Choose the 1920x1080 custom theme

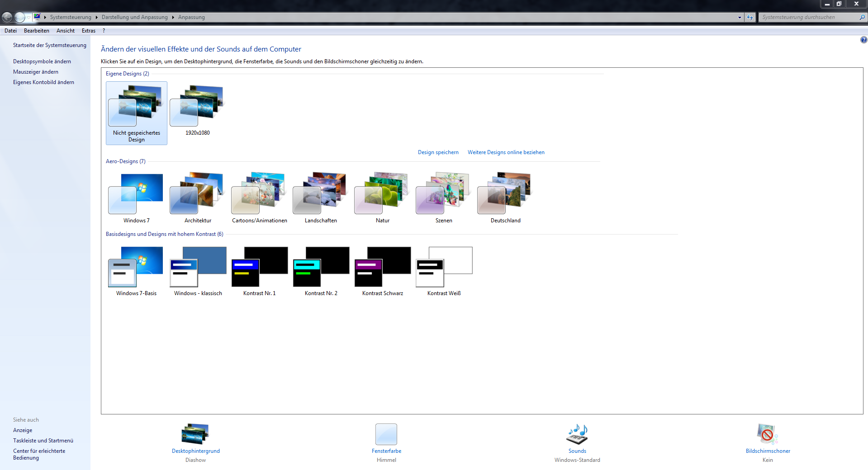point(198,110)
